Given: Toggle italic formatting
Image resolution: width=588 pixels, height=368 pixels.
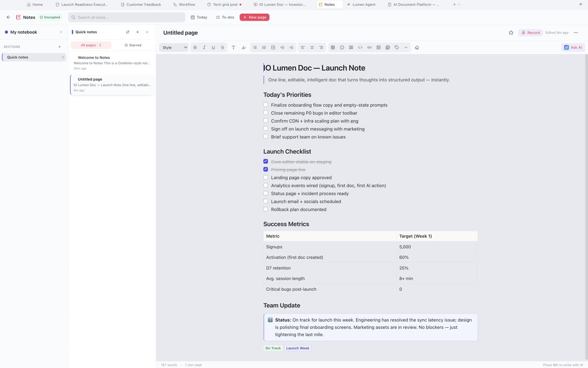Looking at the screenshot, I should coord(204,48).
